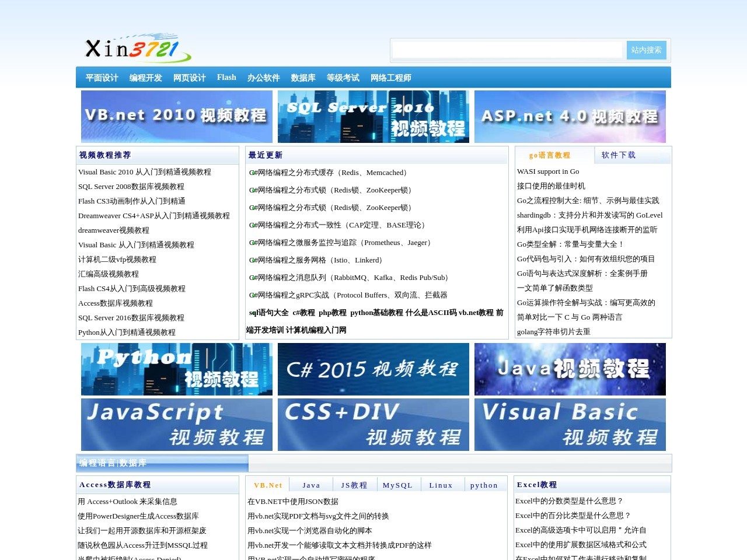Select the Flash item in the top navigation
The width and height of the screenshot is (747, 560).
pyautogui.click(x=226, y=77)
